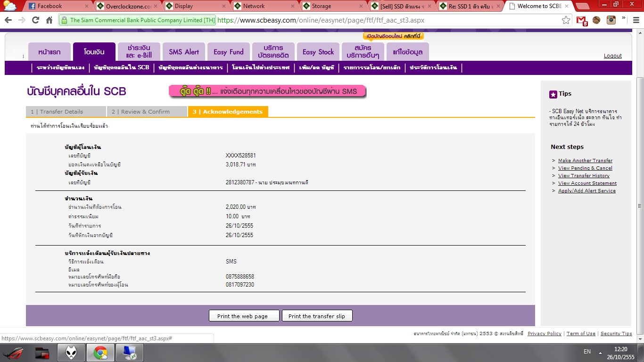The height and width of the screenshot is (362, 644).
Task: Close the Network tab
Action: 292,6
